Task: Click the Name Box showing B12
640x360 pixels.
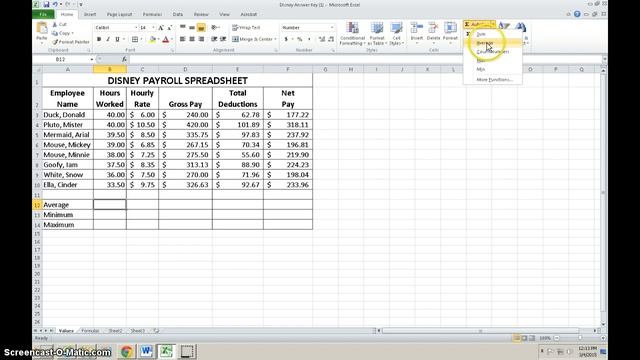Action: pyautogui.click(x=61, y=59)
